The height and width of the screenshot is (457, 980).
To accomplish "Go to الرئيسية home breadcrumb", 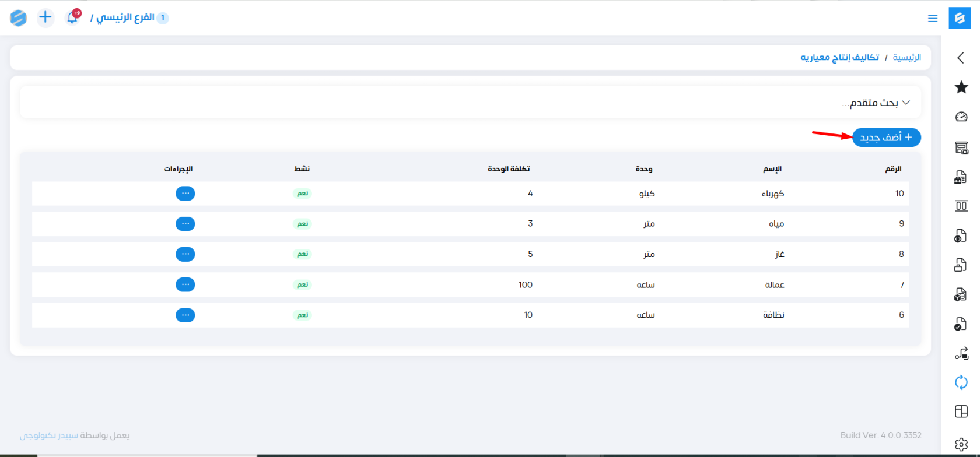I will coord(907,57).
